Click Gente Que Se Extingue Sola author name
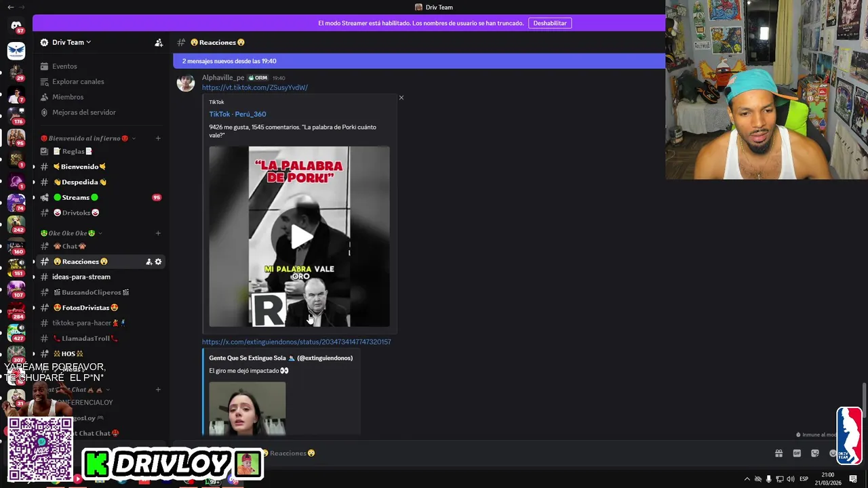Screen dimensions: 868x488 click(x=281, y=358)
